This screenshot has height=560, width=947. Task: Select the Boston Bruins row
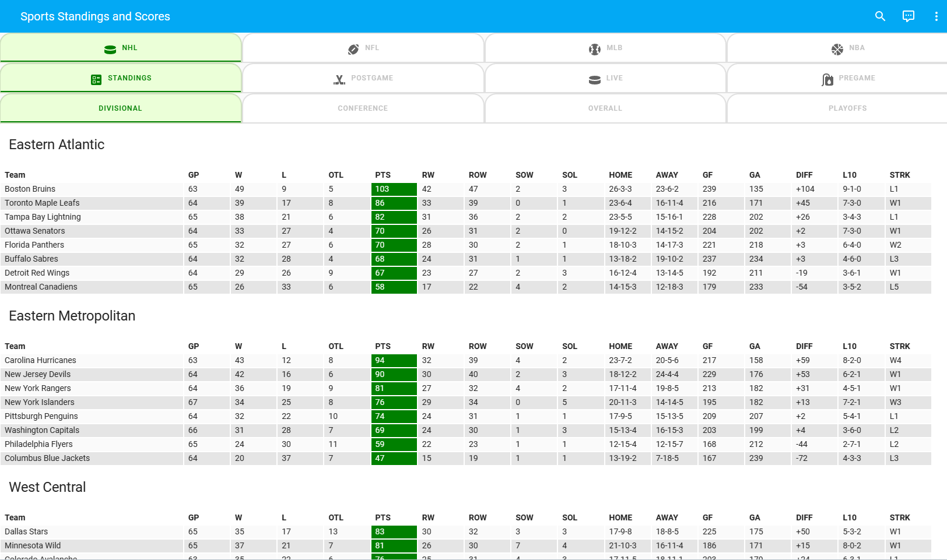point(466,189)
